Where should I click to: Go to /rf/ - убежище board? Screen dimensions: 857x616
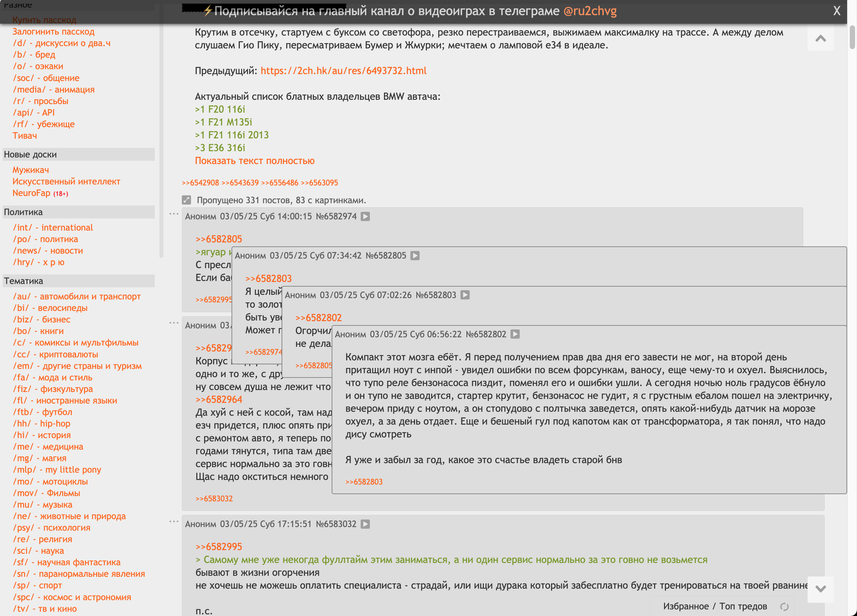coord(44,124)
